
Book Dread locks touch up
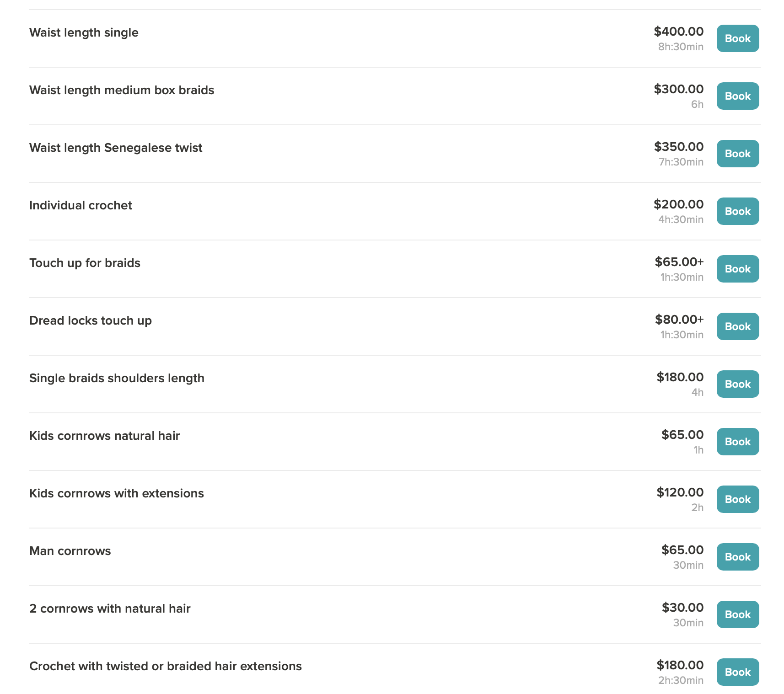[737, 326]
